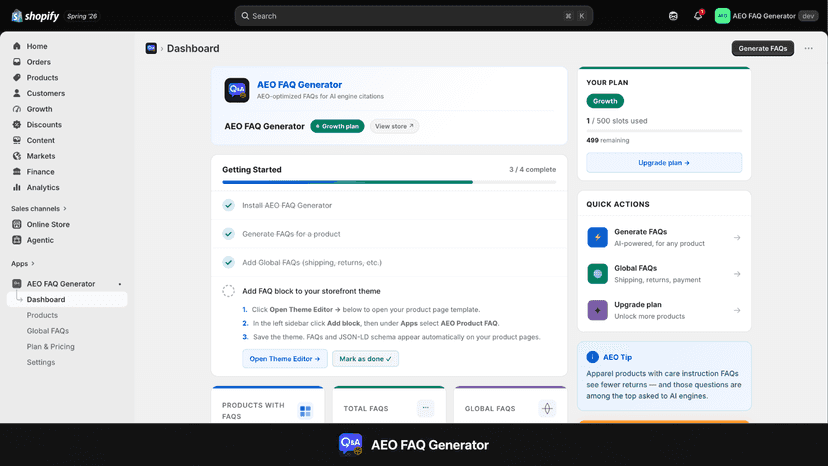Screen dimensions: 828x466
Task: Open Global FAQs quick action arrow
Action: tap(737, 274)
